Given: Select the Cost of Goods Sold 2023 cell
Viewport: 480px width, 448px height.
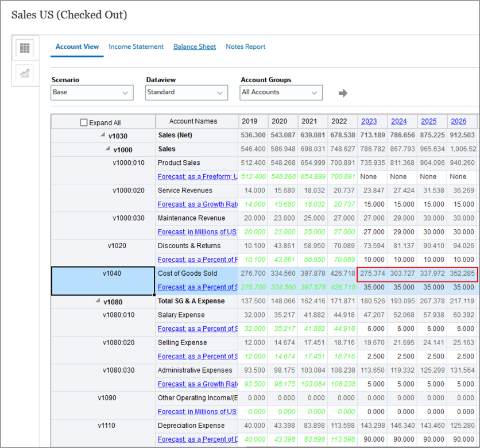Looking at the screenshot, I should 372,273.
